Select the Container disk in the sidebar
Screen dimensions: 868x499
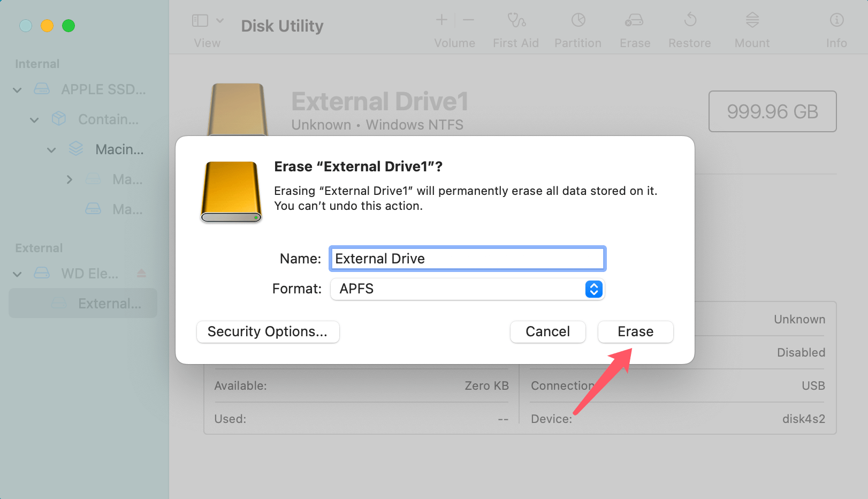(x=106, y=119)
